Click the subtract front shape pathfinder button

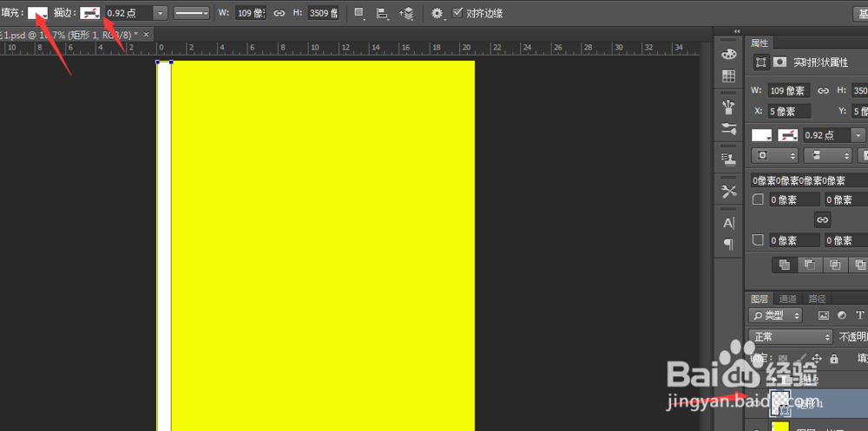click(810, 264)
